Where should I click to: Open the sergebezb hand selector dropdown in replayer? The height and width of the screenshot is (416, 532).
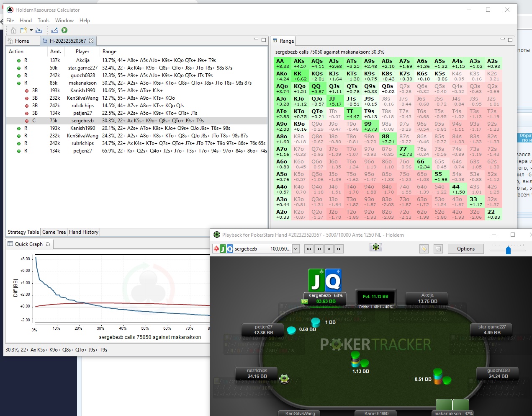(296, 249)
